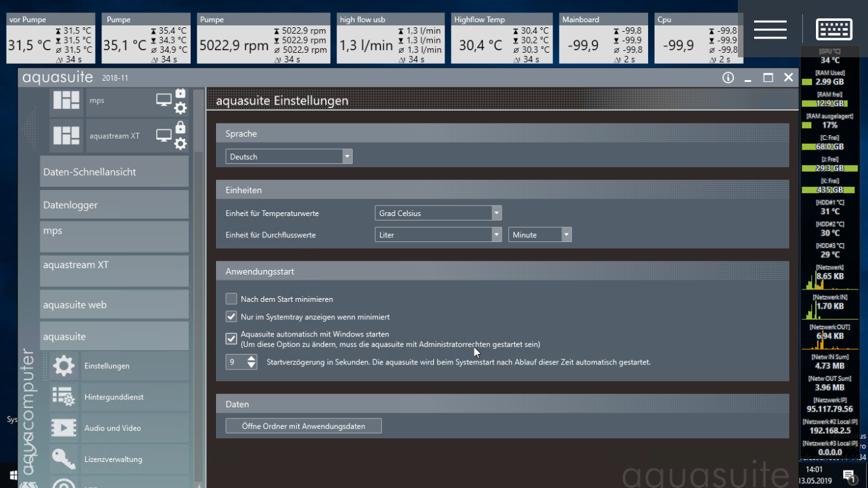Expand the mps section header in the sidebar
Image resolution: width=868 pixels, height=488 pixels.
[x=115, y=236]
